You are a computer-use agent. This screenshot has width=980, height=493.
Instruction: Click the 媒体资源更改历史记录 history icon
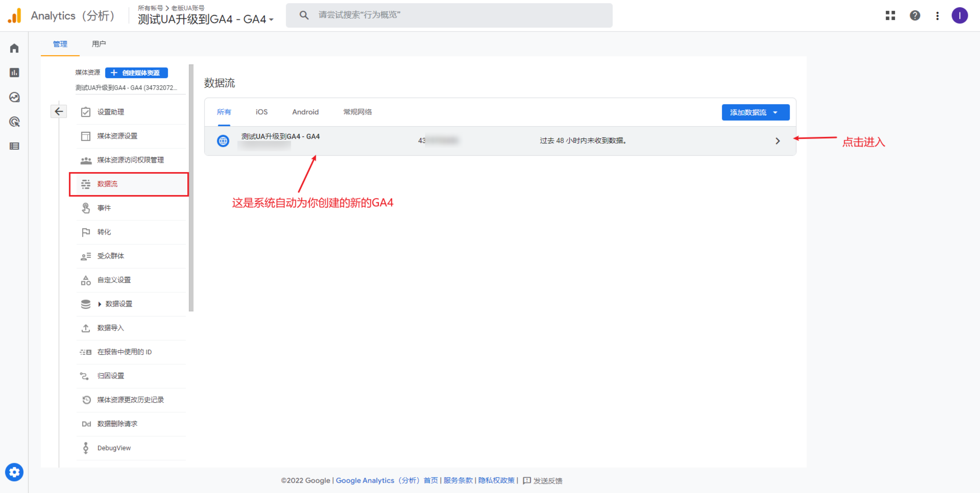click(x=86, y=400)
